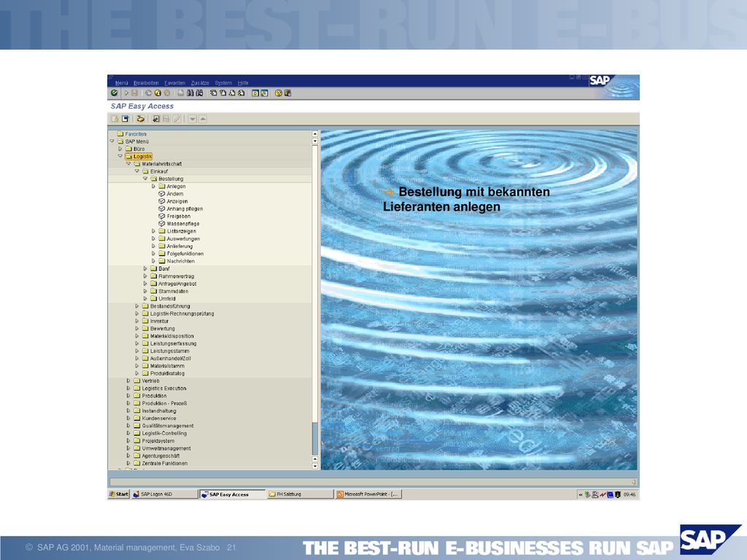
Task: Expand the Banf folder node
Action: (145, 268)
